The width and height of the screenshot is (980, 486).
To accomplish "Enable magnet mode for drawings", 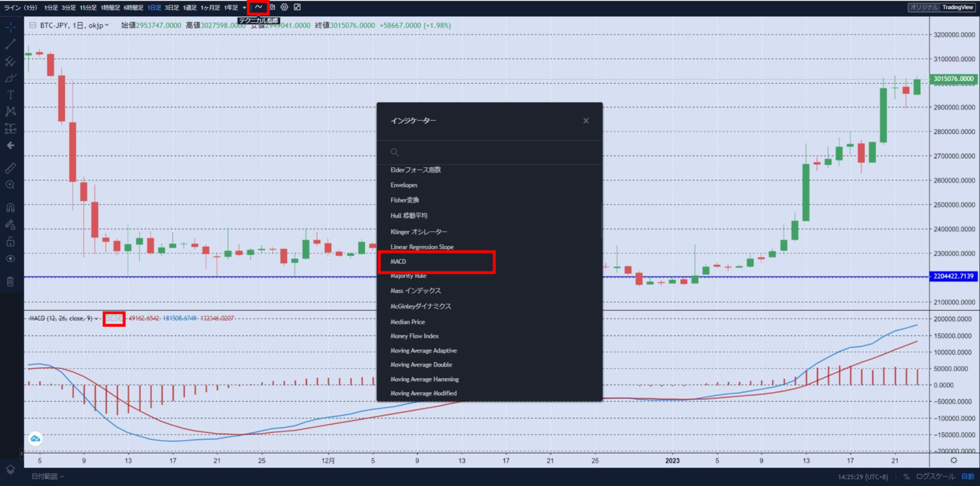I will click(x=10, y=206).
